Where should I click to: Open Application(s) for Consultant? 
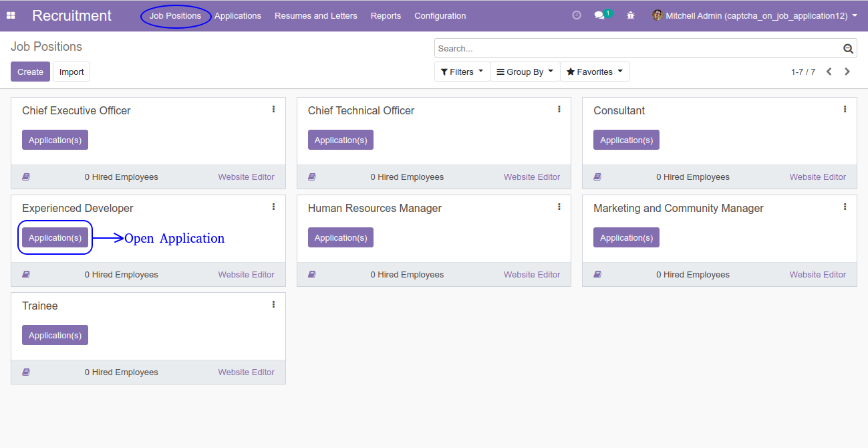coord(626,140)
